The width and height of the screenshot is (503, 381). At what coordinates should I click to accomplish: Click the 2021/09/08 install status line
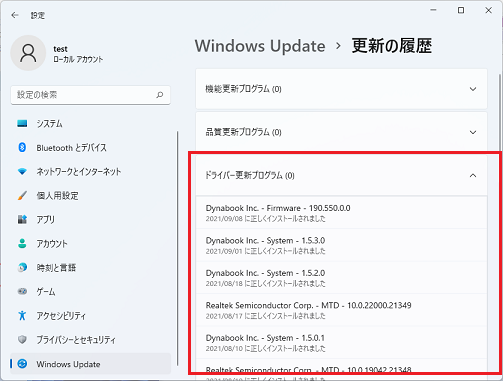tap(265, 219)
